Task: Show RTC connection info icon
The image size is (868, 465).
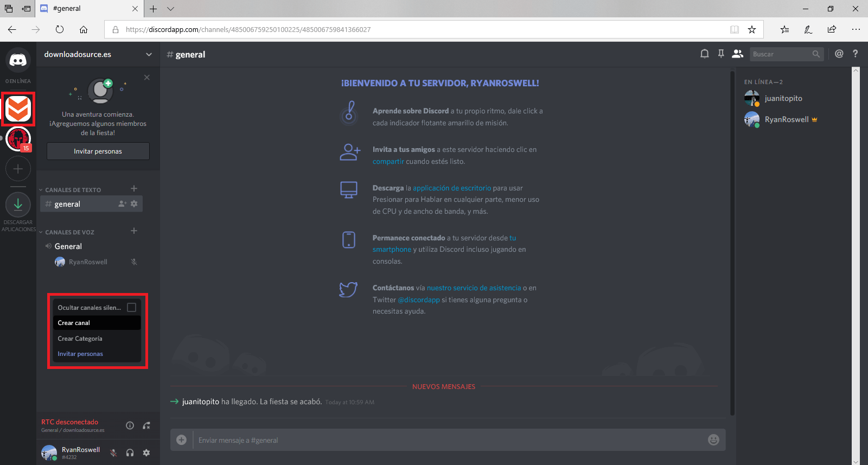Action: [130, 425]
